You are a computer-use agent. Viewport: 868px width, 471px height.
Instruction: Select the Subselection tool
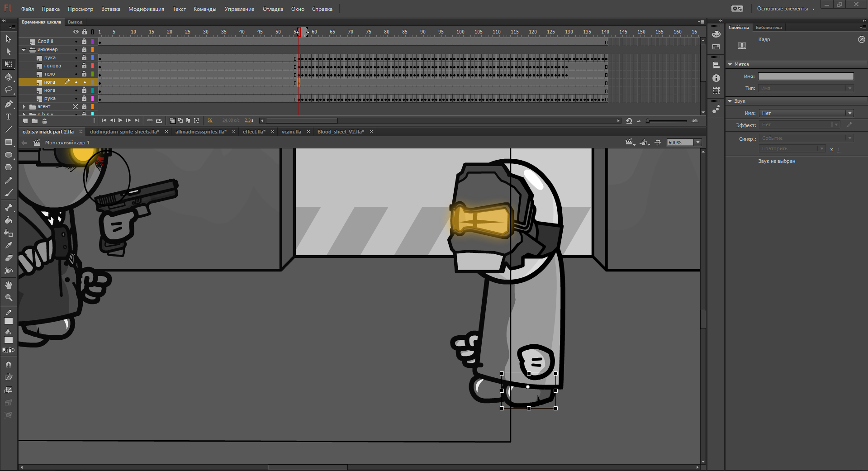click(x=9, y=52)
